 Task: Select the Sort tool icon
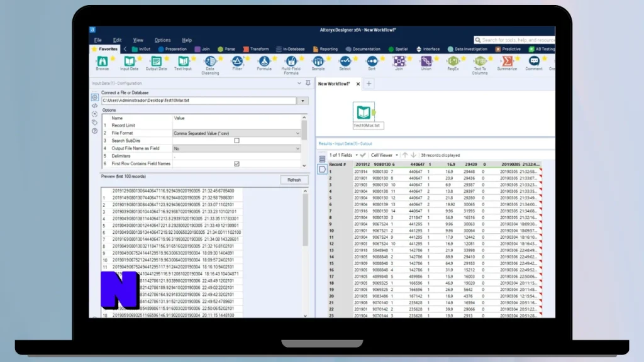[x=372, y=62]
